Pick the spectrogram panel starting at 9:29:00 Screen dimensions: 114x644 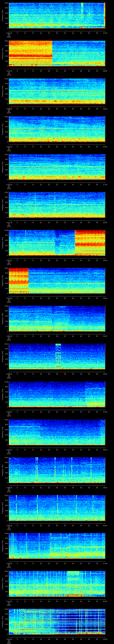[x=57, y=129]
